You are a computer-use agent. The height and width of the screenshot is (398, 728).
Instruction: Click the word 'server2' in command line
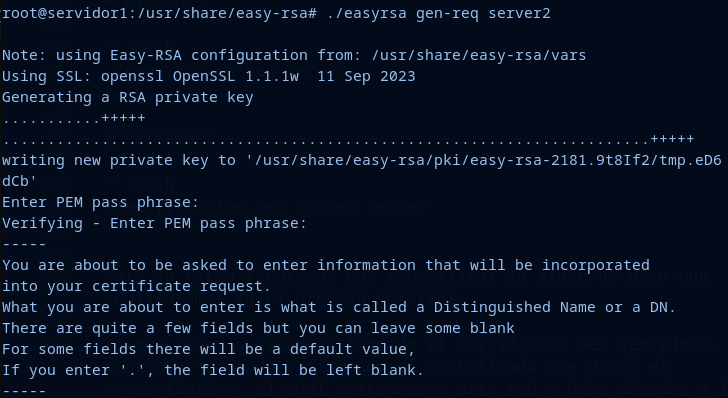tap(519, 13)
